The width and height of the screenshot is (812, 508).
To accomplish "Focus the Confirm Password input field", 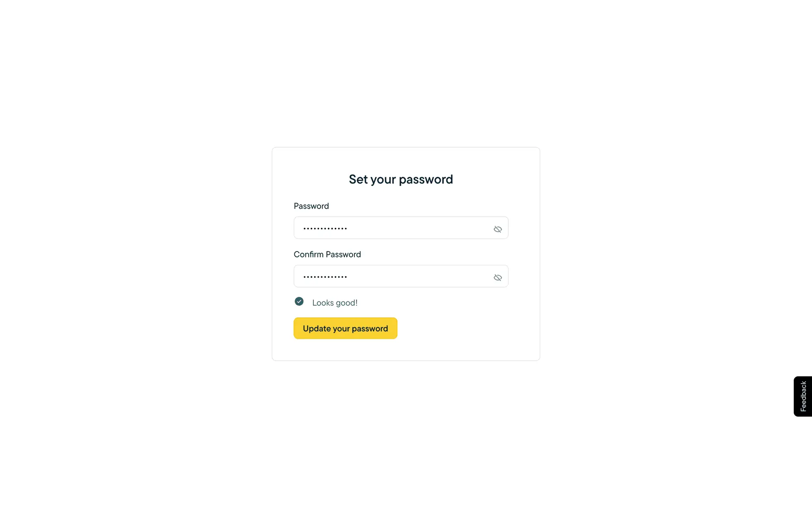I will [393, 276].
